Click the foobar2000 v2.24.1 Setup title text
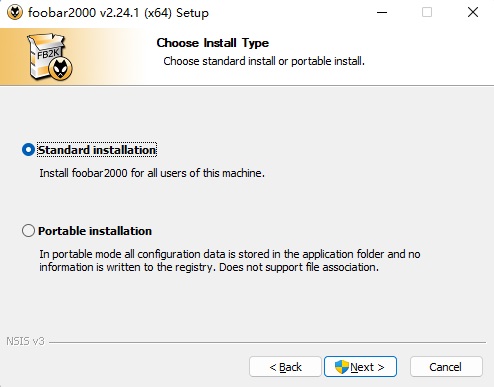Screen dimensions: 494x387 [x=118, y=13]
